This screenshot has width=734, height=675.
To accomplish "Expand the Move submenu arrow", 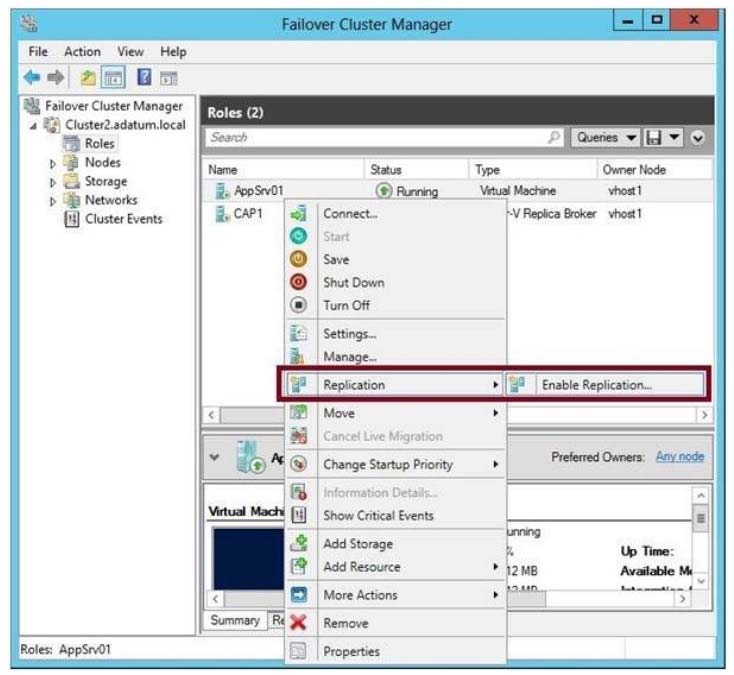I will click(x=495, y=413).
